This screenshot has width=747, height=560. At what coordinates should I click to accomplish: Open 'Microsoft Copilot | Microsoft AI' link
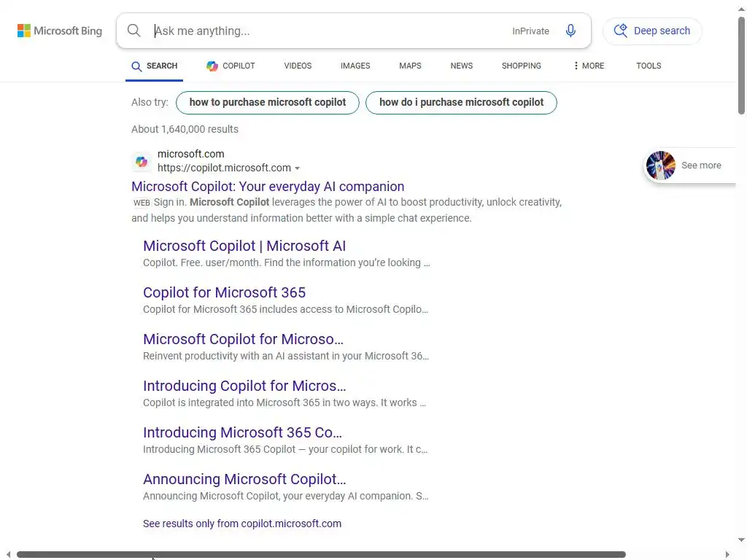[x=244, y=246]
